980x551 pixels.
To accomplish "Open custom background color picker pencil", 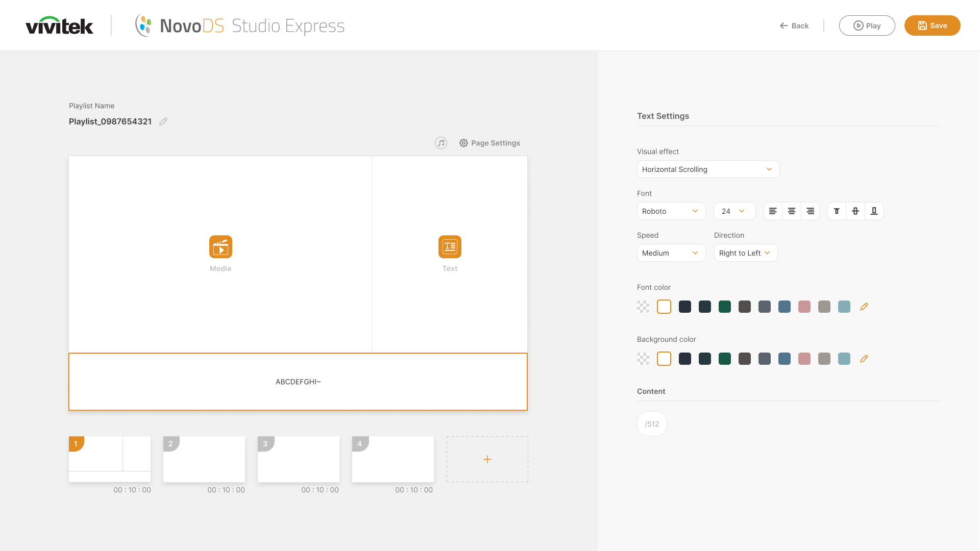I will pyautogui.click(x=864, y=359).
